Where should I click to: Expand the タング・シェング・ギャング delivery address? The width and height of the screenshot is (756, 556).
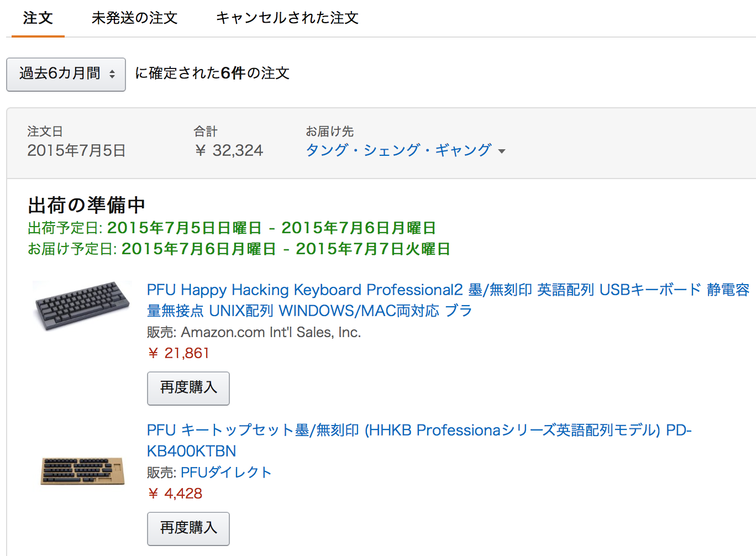point(406,150)
